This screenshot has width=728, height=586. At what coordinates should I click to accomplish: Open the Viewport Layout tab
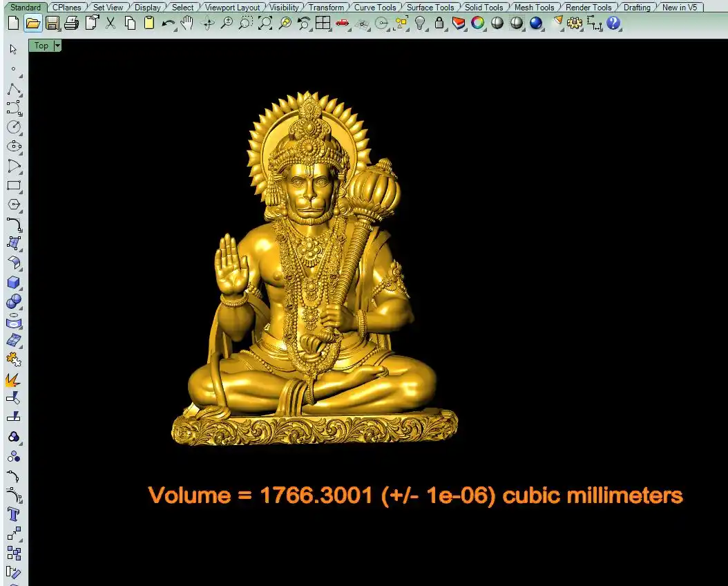pyautogui.click(x=232, y=8)
